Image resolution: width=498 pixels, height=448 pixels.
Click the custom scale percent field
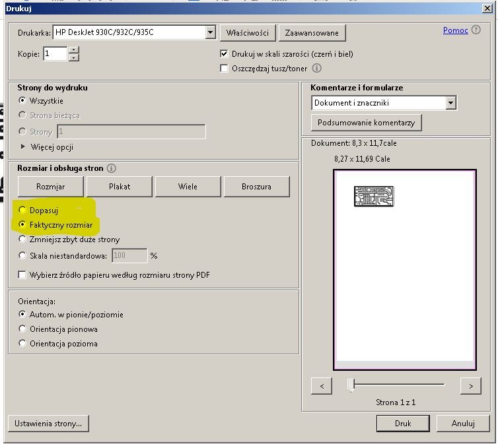click(129, 255)
